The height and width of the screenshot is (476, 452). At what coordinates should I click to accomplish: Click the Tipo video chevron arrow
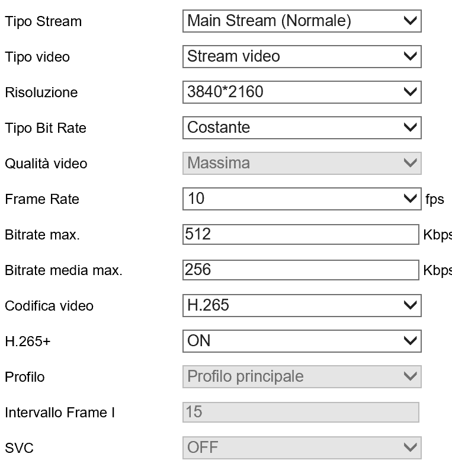tap(410, 57)
